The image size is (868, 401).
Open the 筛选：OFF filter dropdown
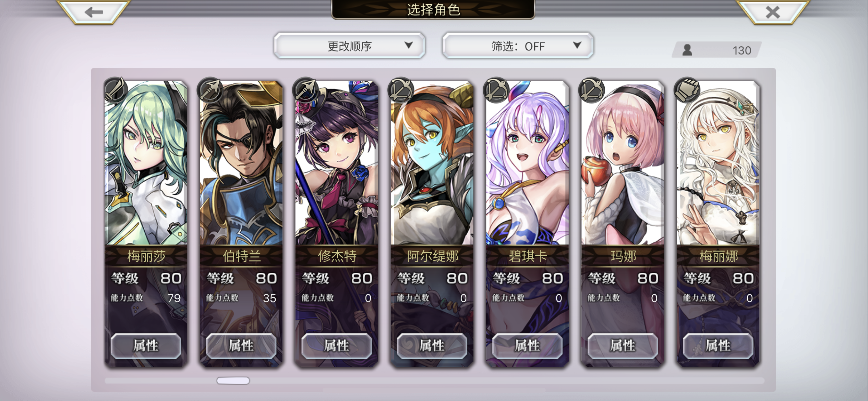click(x=518, y=46)
